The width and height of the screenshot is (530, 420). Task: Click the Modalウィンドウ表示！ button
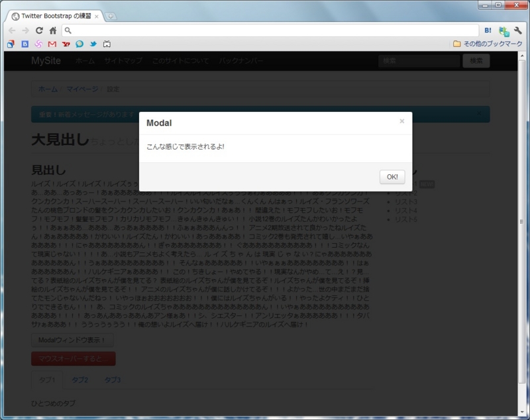click(x=72, y=341)
